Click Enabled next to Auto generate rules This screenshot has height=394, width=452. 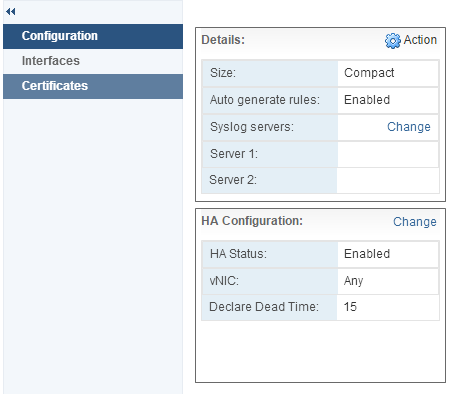(x=367, y=100)
